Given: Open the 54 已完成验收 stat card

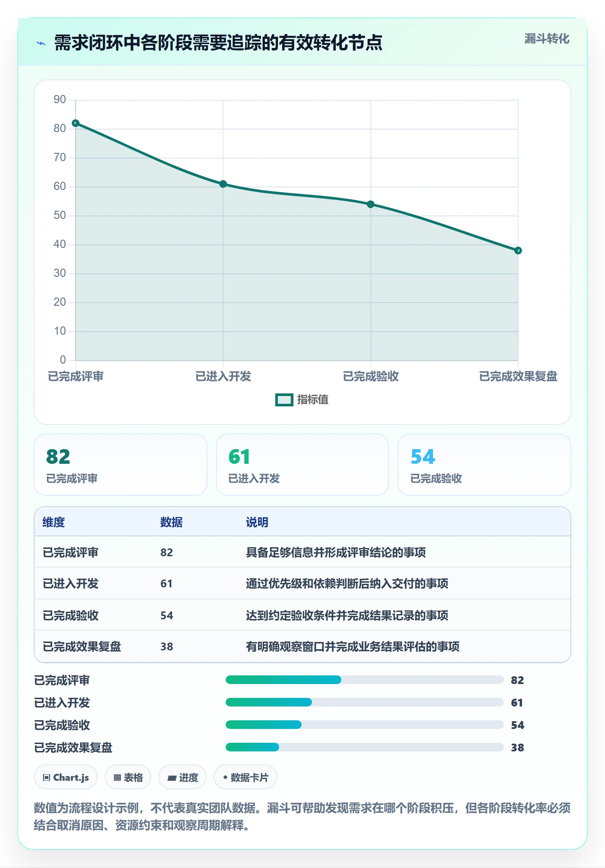Looking at the screenshot, I should (484, 465).
